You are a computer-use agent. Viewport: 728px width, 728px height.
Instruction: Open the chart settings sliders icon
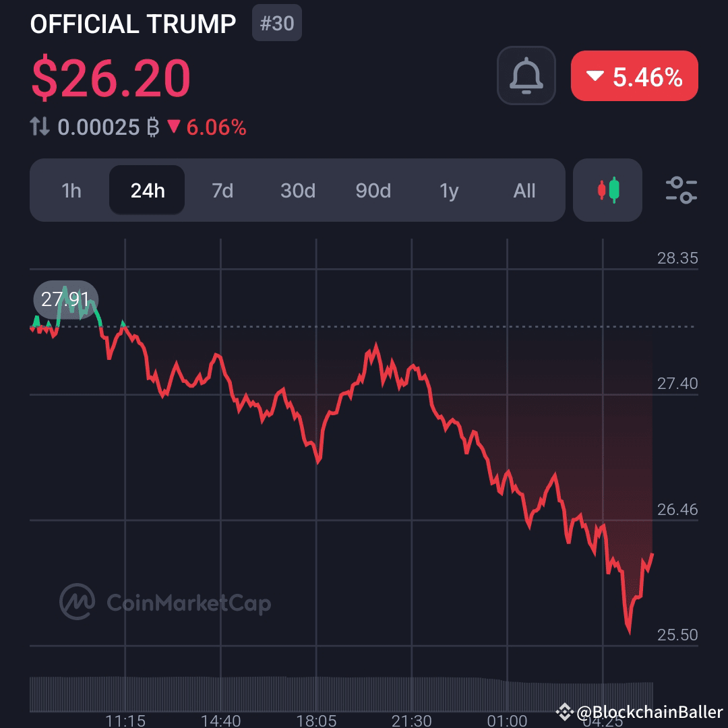pos(681,191)
